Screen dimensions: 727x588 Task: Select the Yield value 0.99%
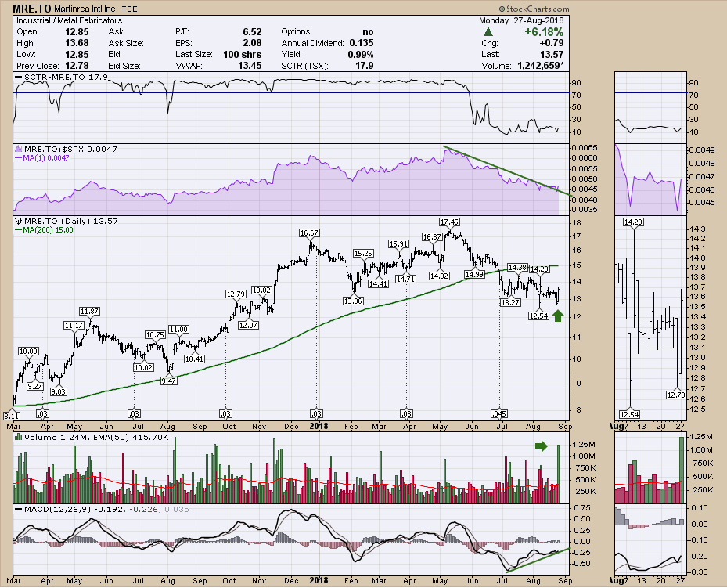click(360, 54)
